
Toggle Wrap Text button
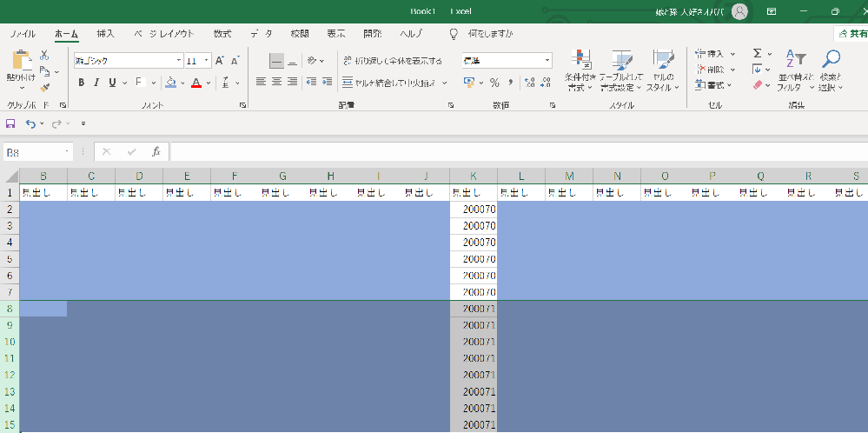click(393, 60)
